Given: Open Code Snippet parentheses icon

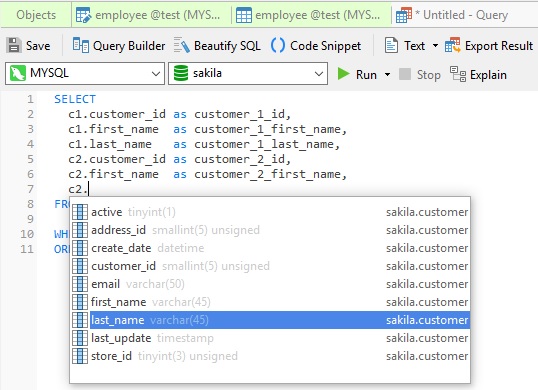Looking at the screenshot, I should tap(278, 45).
